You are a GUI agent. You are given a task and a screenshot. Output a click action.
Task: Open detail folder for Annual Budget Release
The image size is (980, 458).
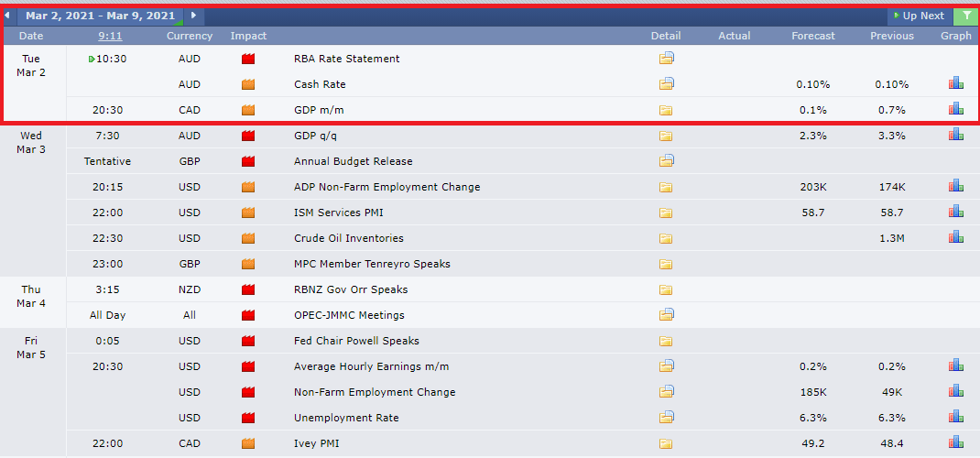[666, 160]
